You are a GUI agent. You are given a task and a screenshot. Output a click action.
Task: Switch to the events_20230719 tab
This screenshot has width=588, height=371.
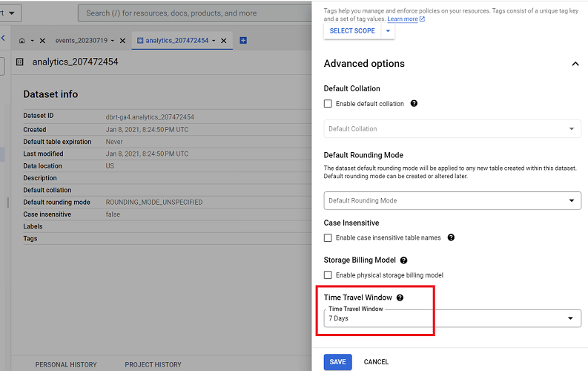(82, 41)
